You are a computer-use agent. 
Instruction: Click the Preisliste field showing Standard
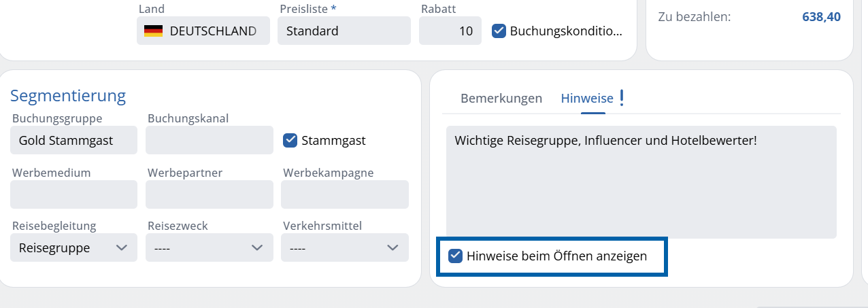click(x=344, y=31)
